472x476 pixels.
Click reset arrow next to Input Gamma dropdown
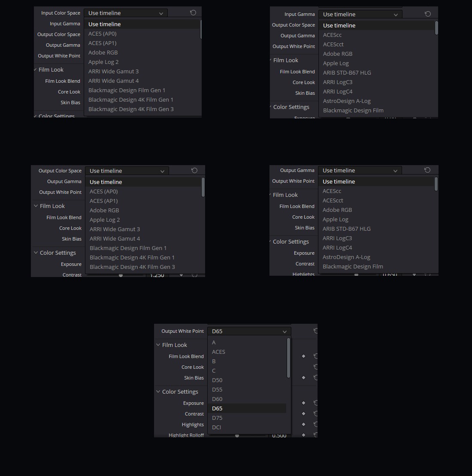point(428,14)
